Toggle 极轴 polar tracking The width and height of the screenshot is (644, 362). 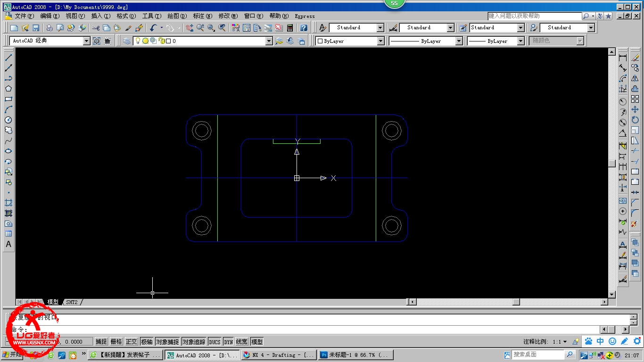pyautogui.click(x=147, y=342)
